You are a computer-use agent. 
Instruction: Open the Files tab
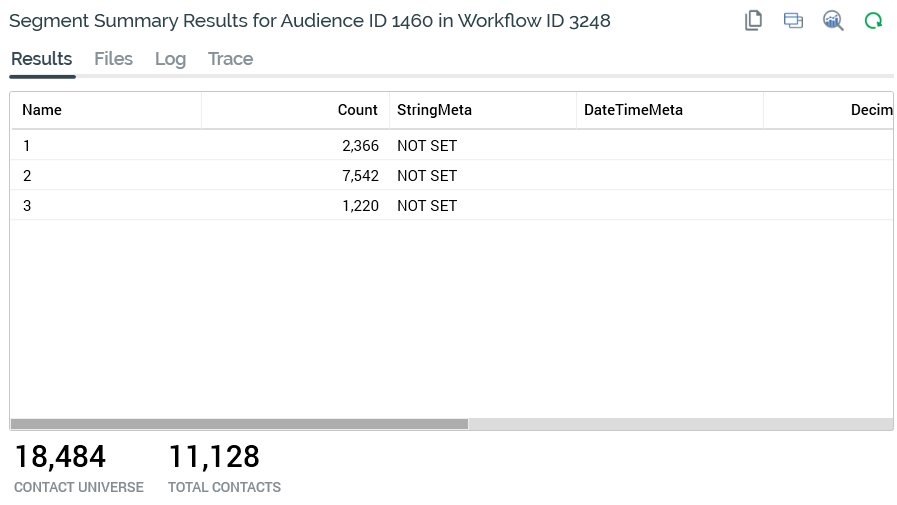[x=113, y=59]
